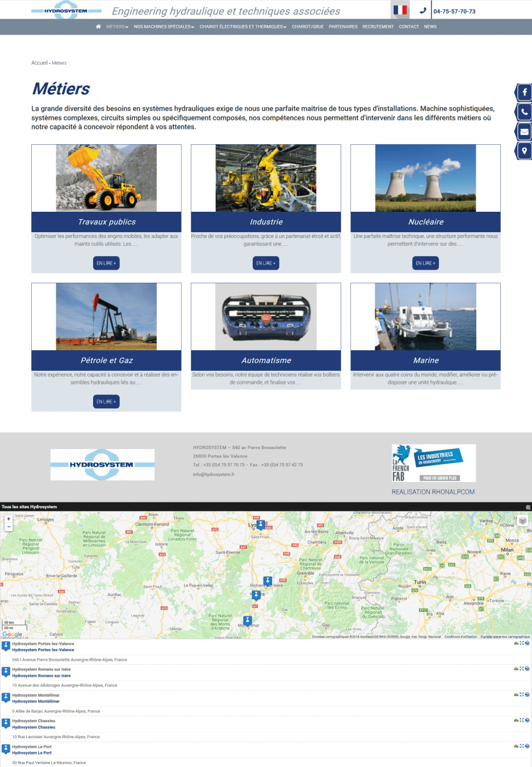Click EN LIRE + under Travaux publics
The width and height of the screenshot is (532, 767).
[x=106, y=263]
